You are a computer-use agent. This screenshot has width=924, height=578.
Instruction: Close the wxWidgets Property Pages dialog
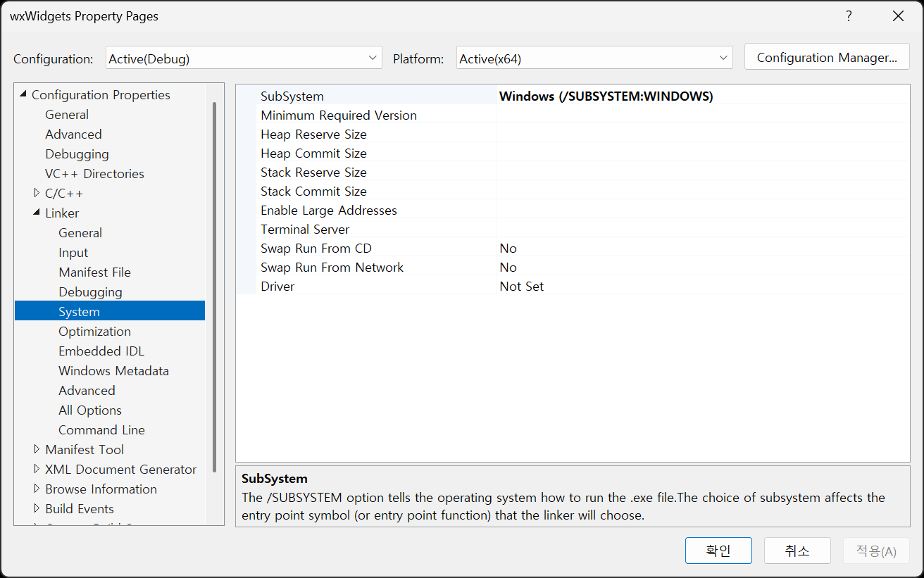coord(898,16)
